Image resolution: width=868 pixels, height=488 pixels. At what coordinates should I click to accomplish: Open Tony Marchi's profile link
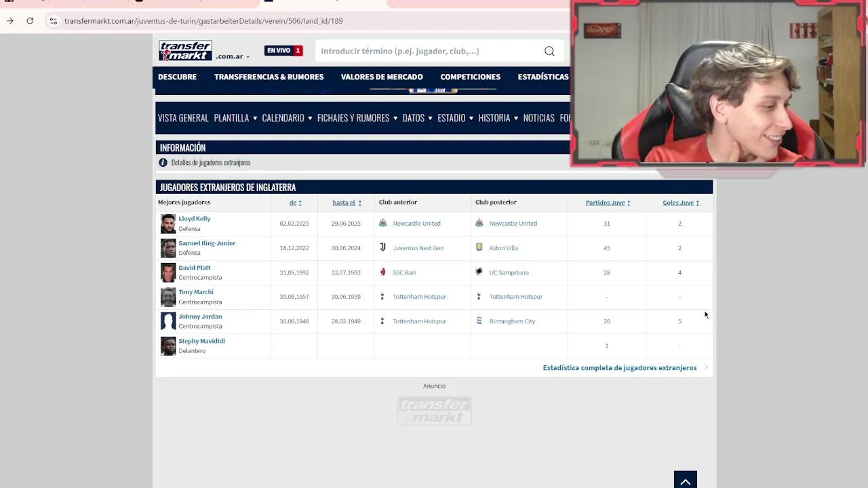click(196, 292)
